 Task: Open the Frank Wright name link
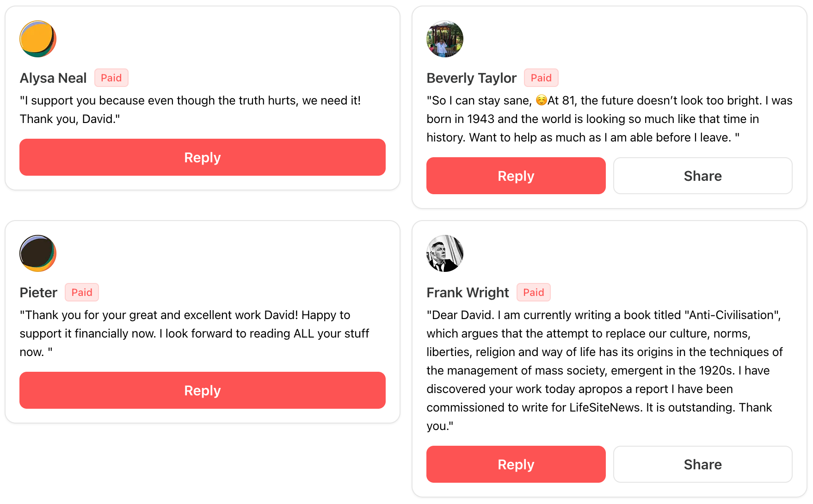tap(468, 293)
